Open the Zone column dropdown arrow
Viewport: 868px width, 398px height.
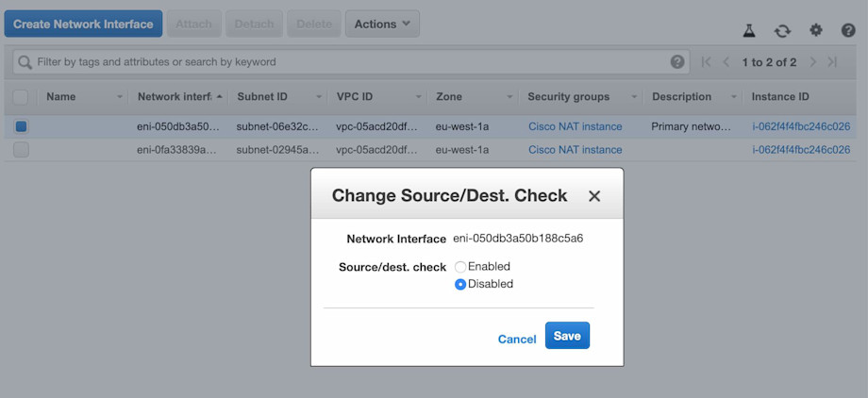pos(509,97)
